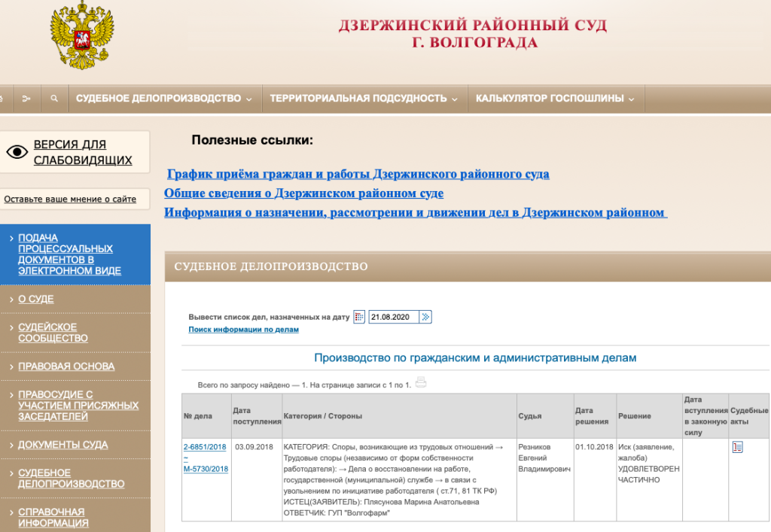Select Правовая основа in sidebar
The image size is (771, 532).
pos(66,366)
